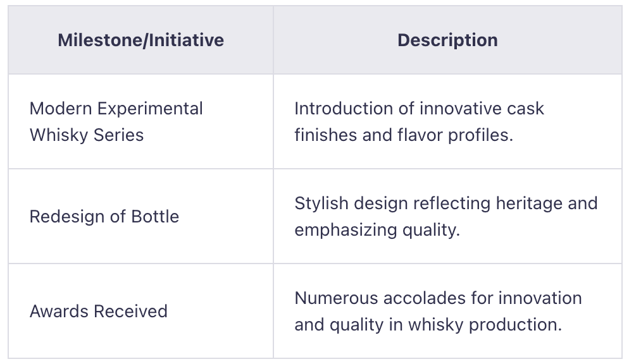The height and width of the screenshot is (364, 629).
Task: Click the 'Numerous accolades for innovation' line
Action: tap(438, 298)
